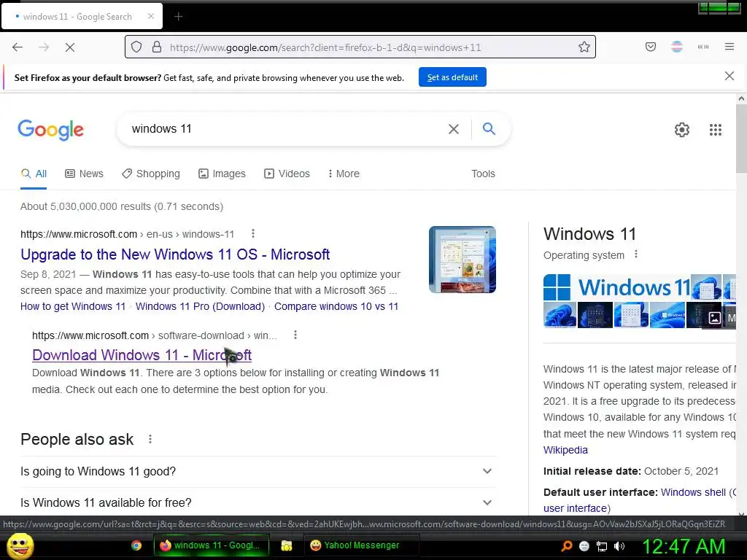Open Download Windows 11 - Microsoft link

(142, 355)
